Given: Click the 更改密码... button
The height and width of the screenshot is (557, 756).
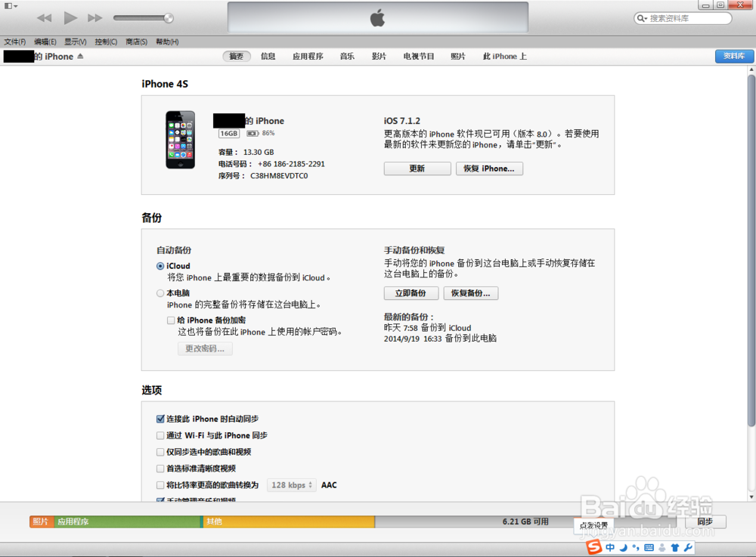Looking at the screenshot, I should pyautogui.click(x=205, y=348).
